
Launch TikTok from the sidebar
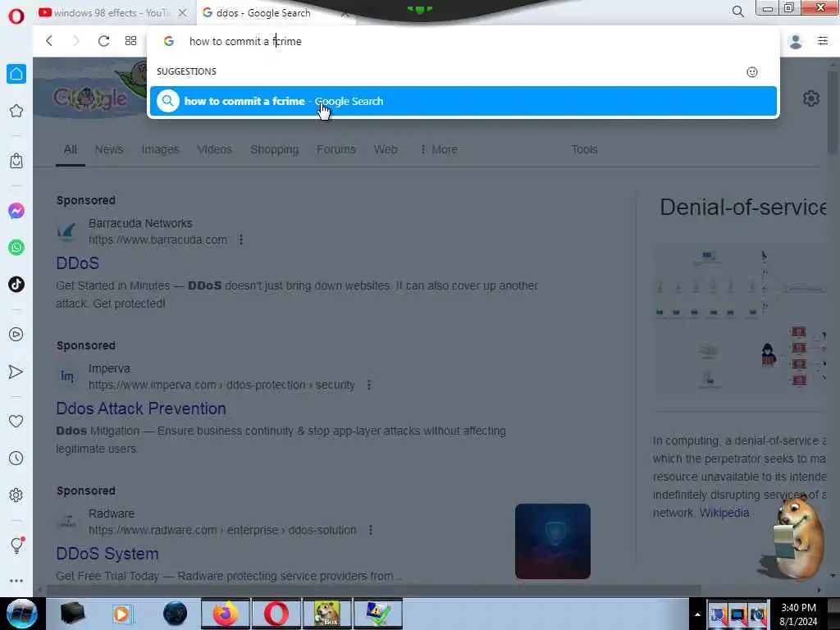[x=16, y=285]
